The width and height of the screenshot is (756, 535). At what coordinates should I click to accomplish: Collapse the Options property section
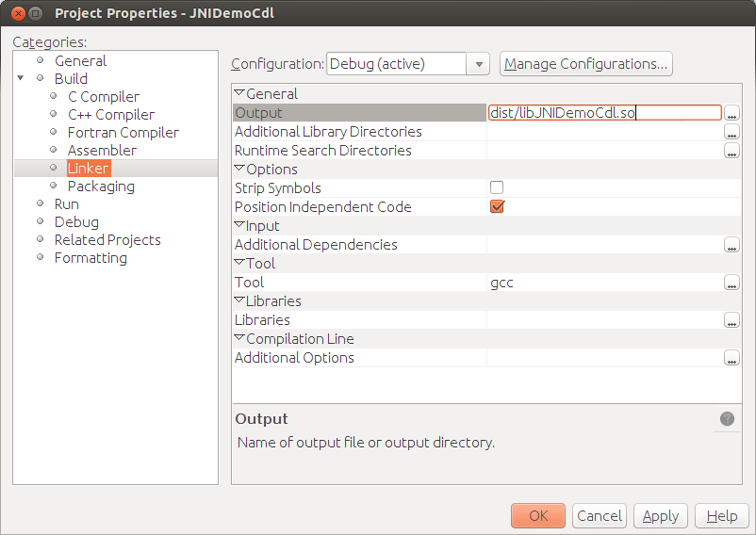click(239, 170)
